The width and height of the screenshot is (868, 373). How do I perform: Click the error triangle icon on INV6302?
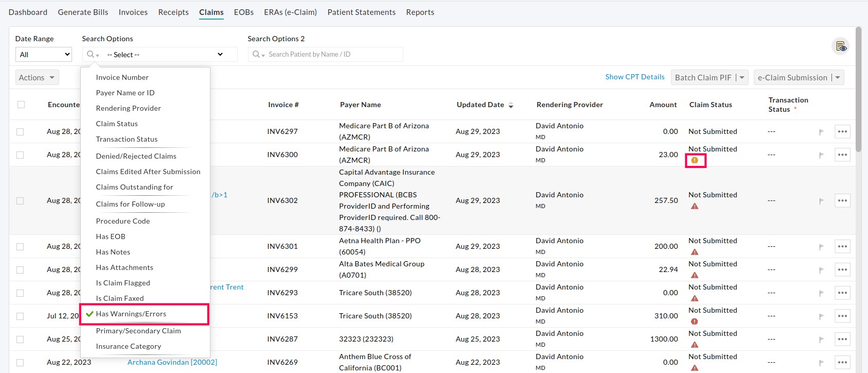(x=695, y=207)
